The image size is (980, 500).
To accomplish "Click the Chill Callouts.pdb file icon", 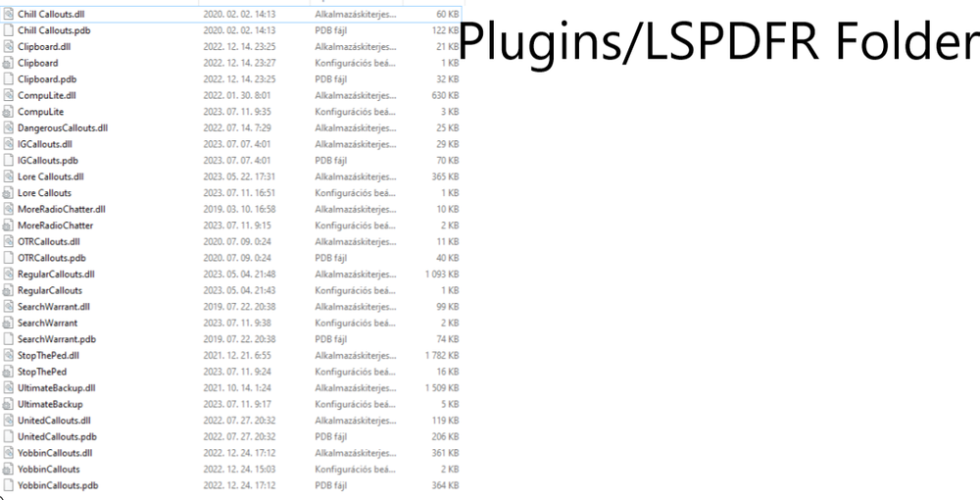I will pyautogui.click(x=8, y=30).
